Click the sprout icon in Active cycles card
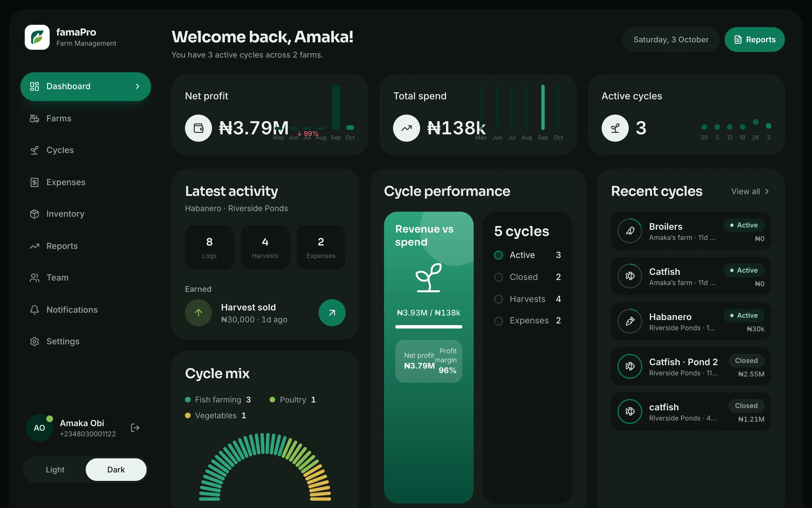 tap(615, 128)
